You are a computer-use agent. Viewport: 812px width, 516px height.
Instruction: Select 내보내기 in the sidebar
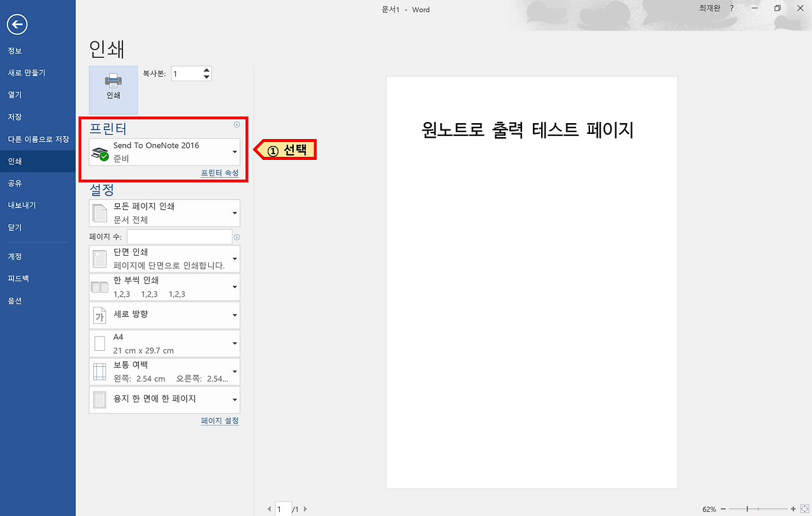[22, 205]
